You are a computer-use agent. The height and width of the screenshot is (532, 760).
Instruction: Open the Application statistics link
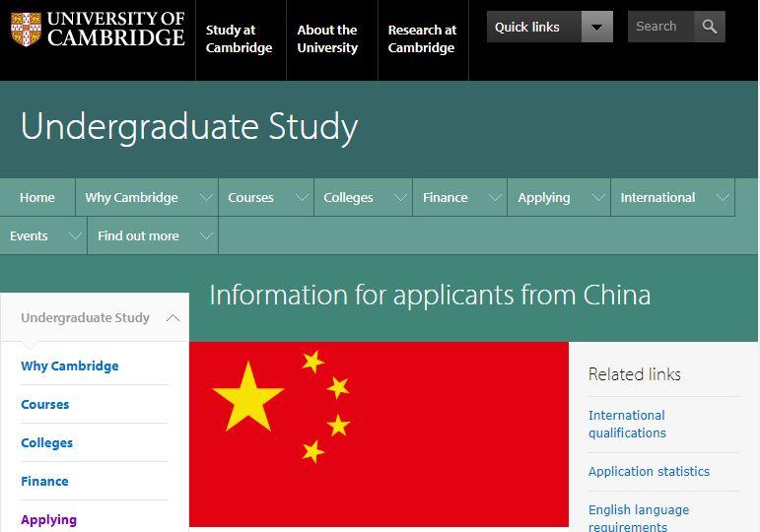pos(649,471)
